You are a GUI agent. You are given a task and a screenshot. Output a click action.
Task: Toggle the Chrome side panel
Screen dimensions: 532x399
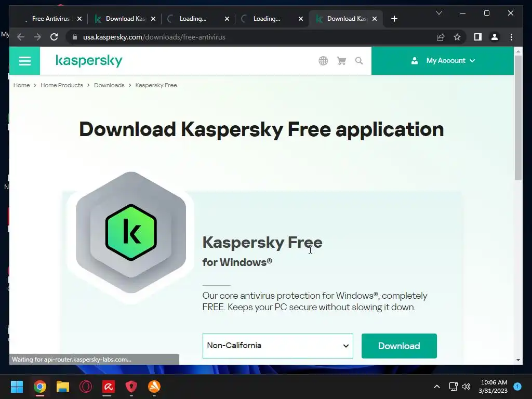pyautogui.click(x=478, y=37)
